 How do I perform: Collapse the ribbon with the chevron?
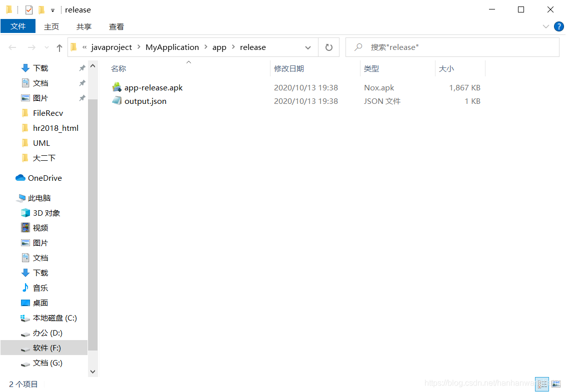546,26
